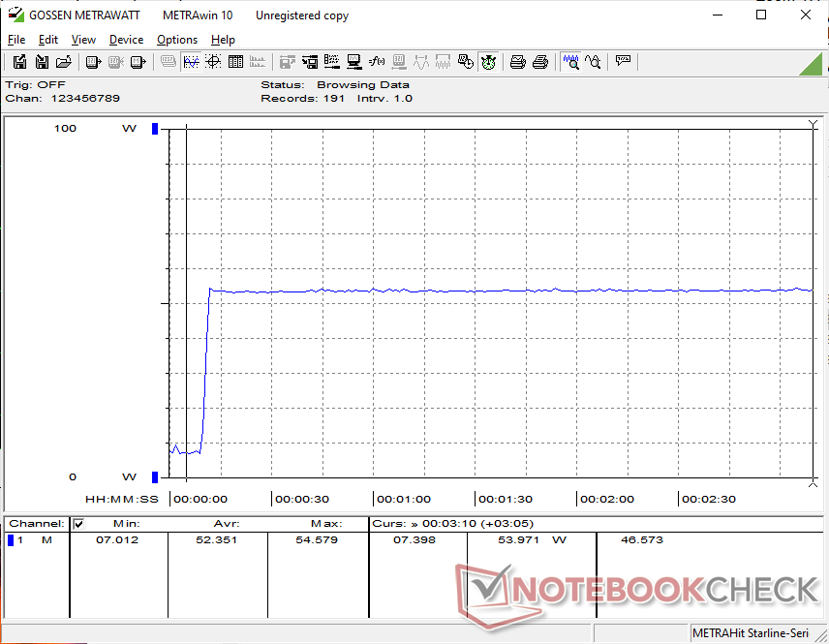Open the Device menu
Screen dimensions: 829x644
tap(126, 40)
